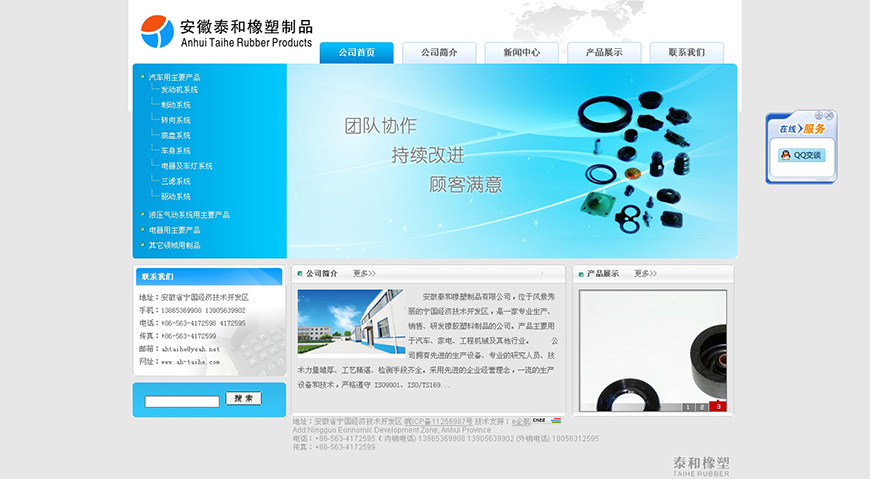Switch to the 公司简介 navigation tab
The height and width of the screenshot is (479, 870).
tap(439, 53)
